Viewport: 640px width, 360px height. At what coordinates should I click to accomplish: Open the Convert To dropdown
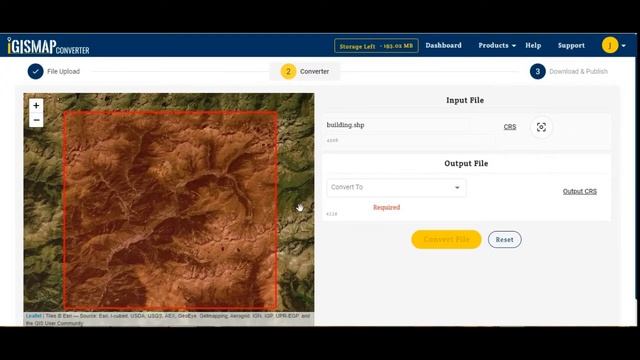click(396, 187)
